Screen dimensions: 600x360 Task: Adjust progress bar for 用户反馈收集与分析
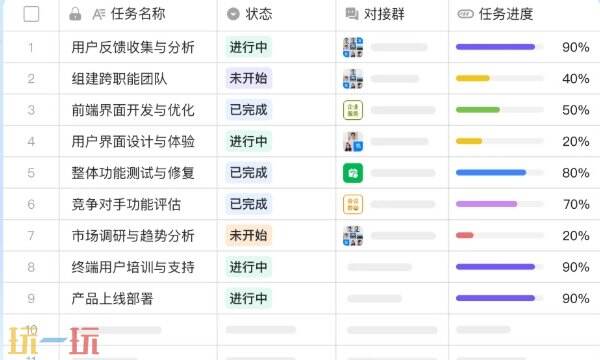[x=500, y=47]
